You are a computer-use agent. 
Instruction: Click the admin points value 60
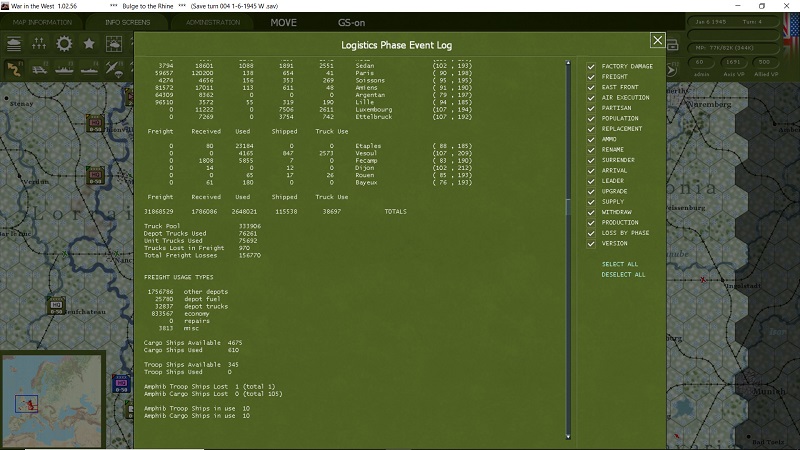click(699, 62)
